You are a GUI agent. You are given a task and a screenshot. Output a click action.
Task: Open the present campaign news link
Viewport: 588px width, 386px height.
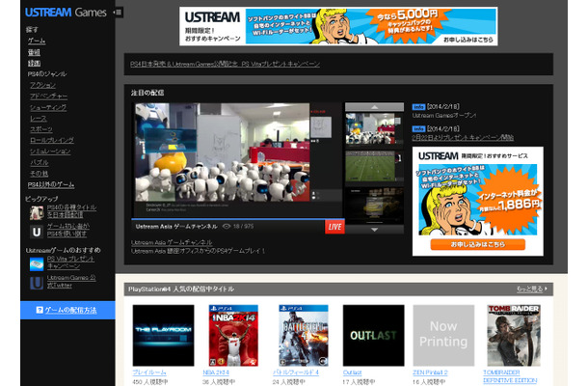tap(463, 137)
